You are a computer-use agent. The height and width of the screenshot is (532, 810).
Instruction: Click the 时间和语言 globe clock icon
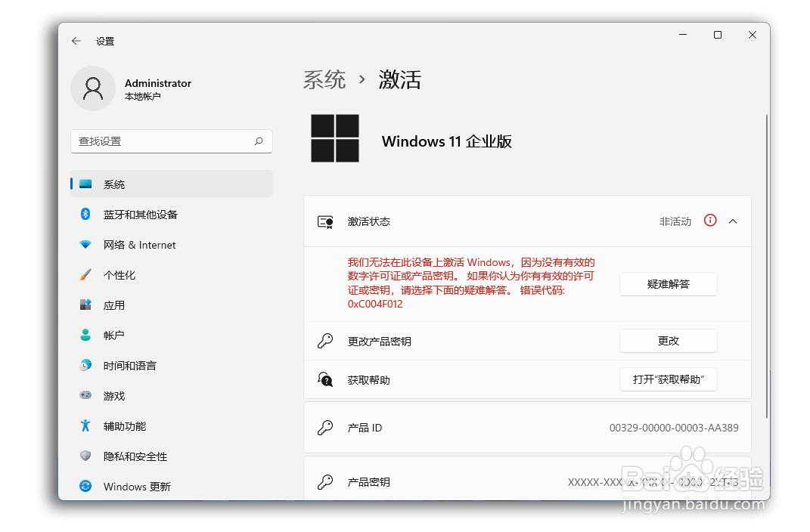(85, 365)
